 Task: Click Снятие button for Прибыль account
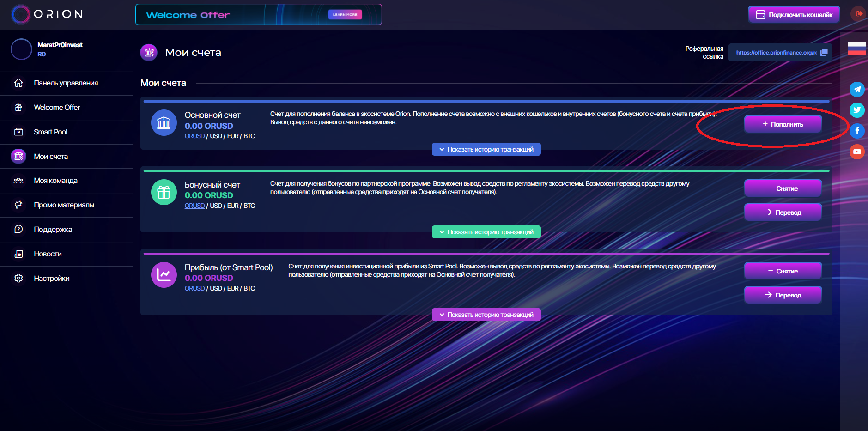tap(783, 271)
